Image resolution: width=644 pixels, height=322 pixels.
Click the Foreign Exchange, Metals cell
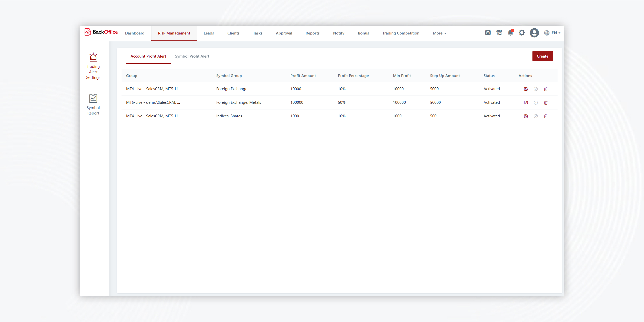[x=238, y=102]
